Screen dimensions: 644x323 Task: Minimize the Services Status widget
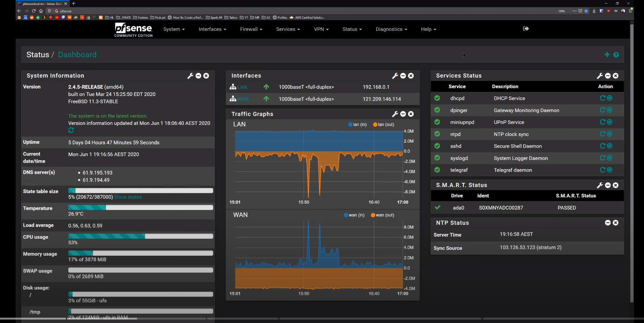tap(608, 76)
